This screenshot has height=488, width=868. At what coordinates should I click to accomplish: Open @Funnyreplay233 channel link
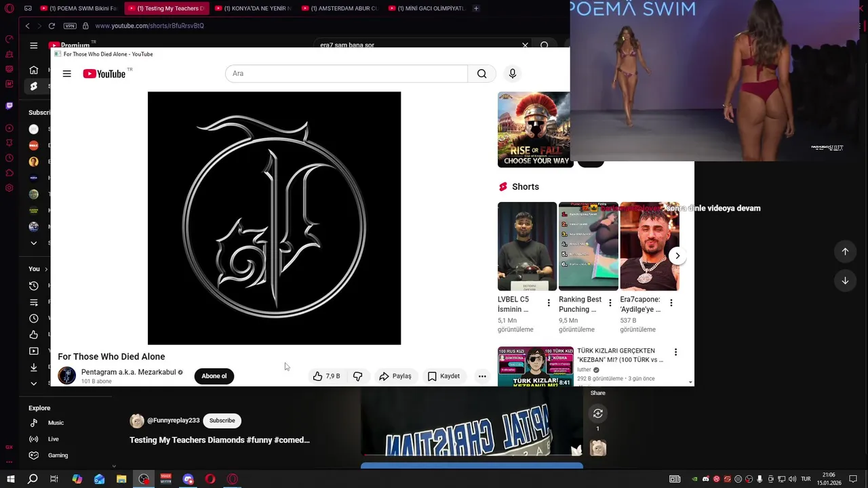[x=173, y=421]
